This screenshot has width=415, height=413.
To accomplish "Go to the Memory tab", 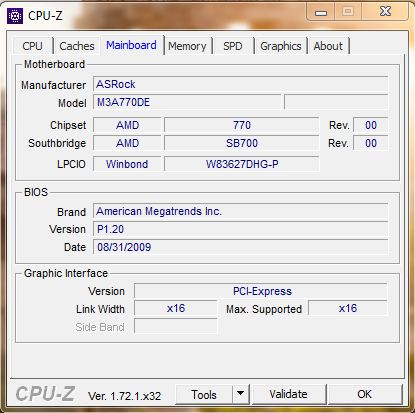I will tap(187, 46).
